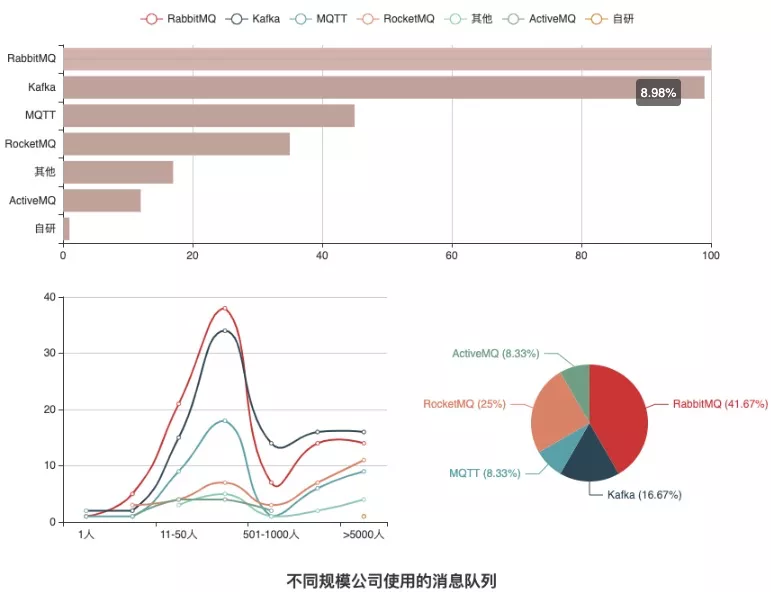Click the 自研 horizontal bar
The height and width of the screenshot is (592, 771).
[66, 229]
